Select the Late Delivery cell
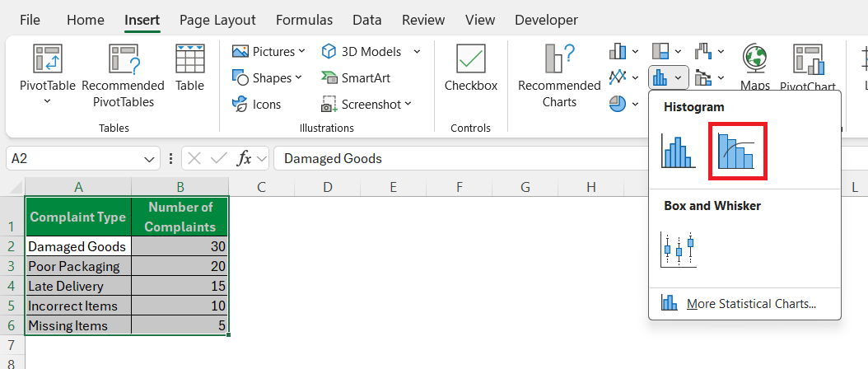 (x=78, y=286)
